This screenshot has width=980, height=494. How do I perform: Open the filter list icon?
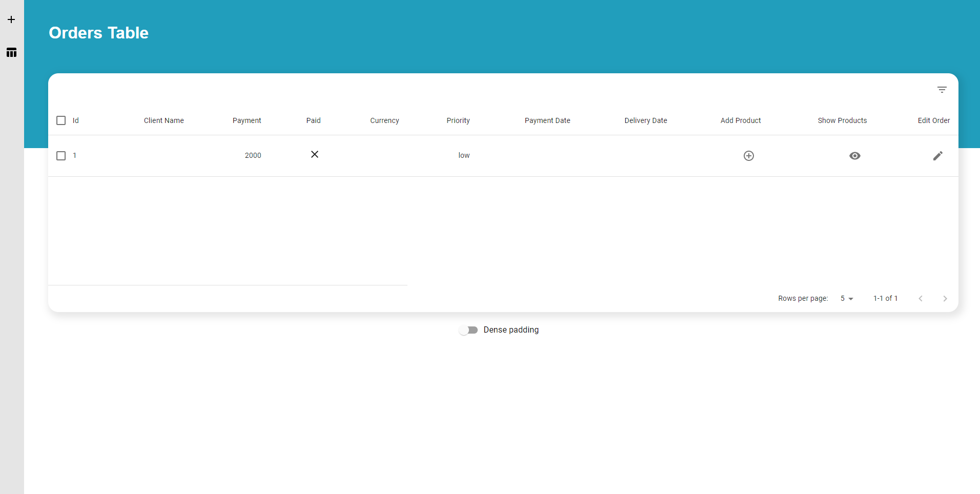click(942, 90)
